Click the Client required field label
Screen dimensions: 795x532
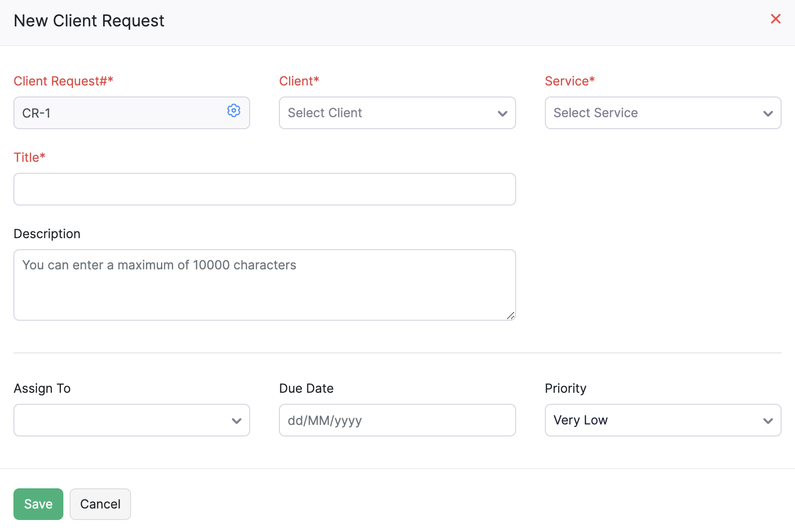[299, 81]
